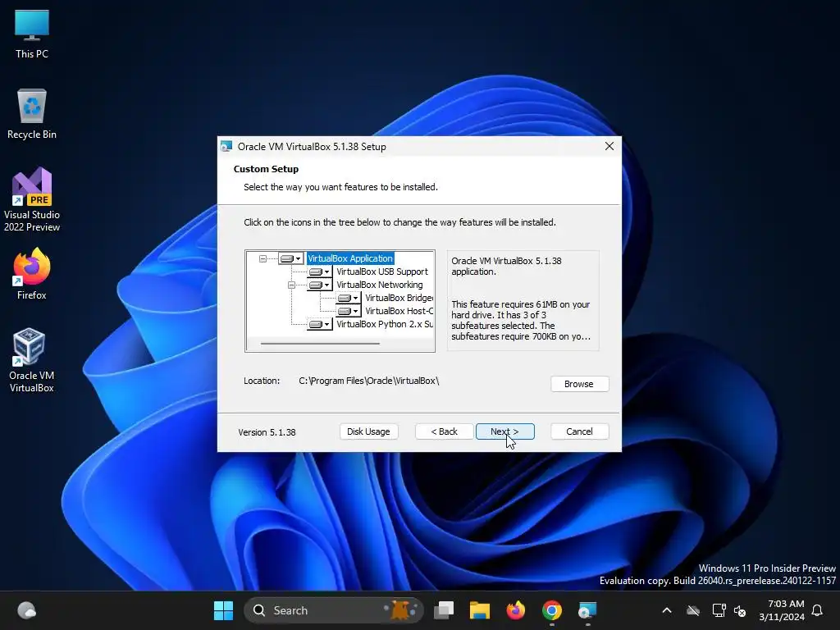Open the VirtualBox Networking feature dropdown

(320, 285)
